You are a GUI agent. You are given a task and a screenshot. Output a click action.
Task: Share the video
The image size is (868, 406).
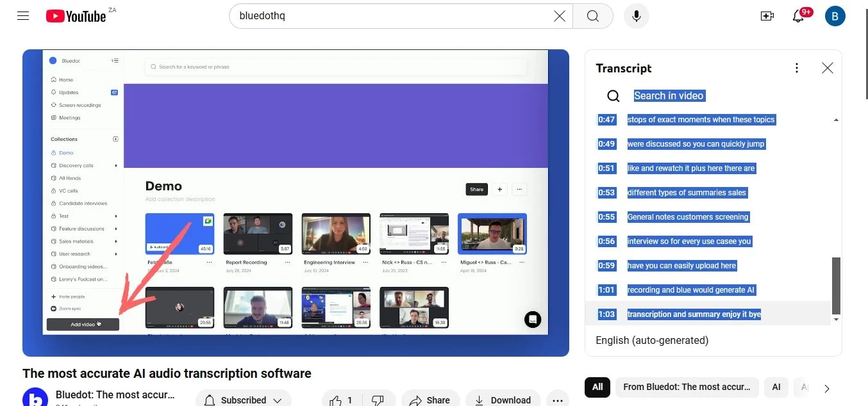click(x=430, y=400)
